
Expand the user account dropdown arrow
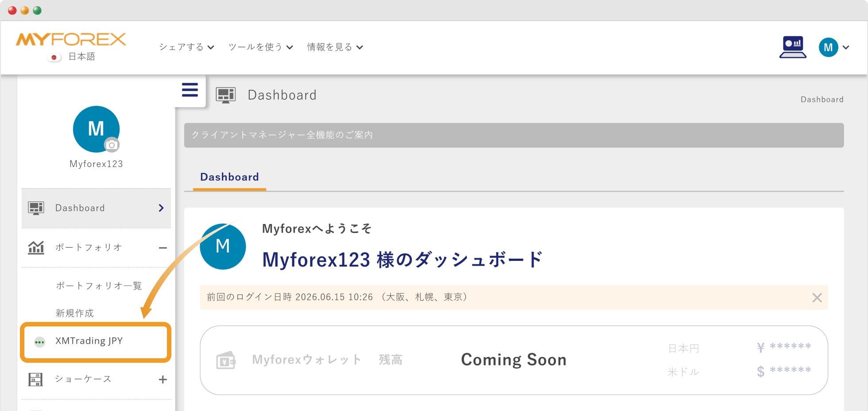pos(846,47)
